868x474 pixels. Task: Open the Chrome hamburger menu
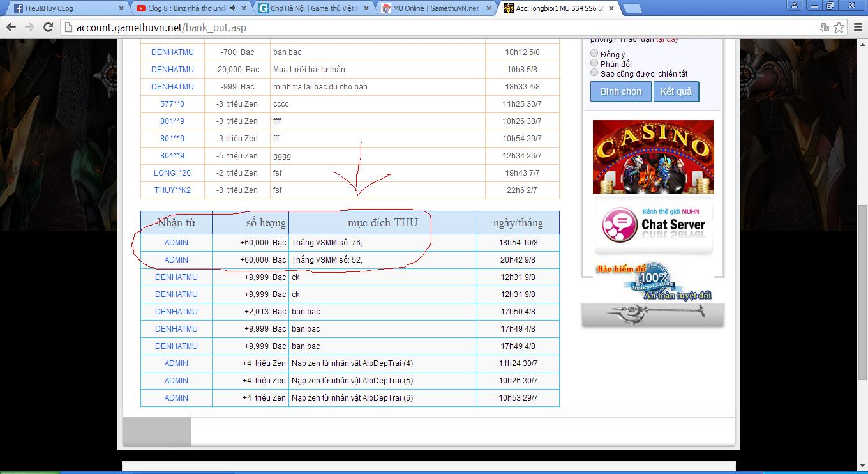click(x=857, y=27)
